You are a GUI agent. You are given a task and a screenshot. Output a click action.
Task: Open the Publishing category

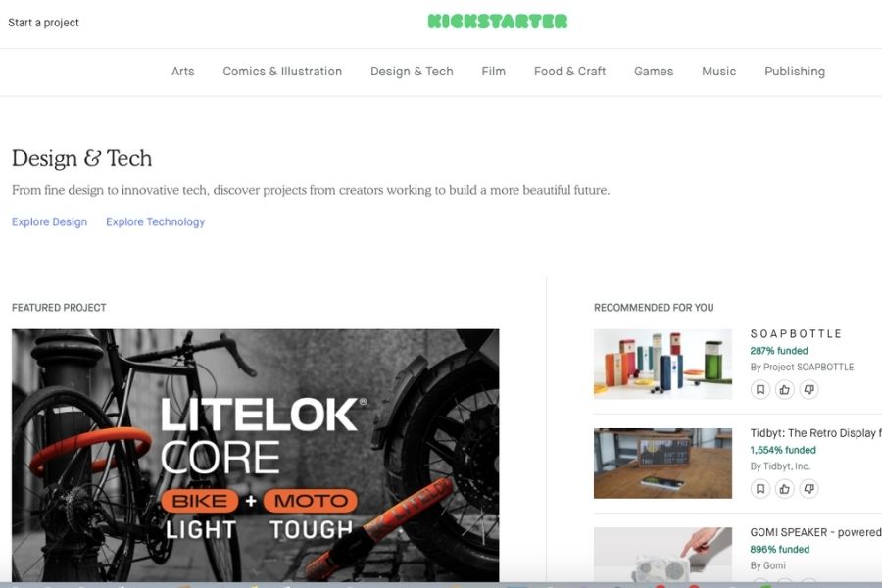click(795, 72)
